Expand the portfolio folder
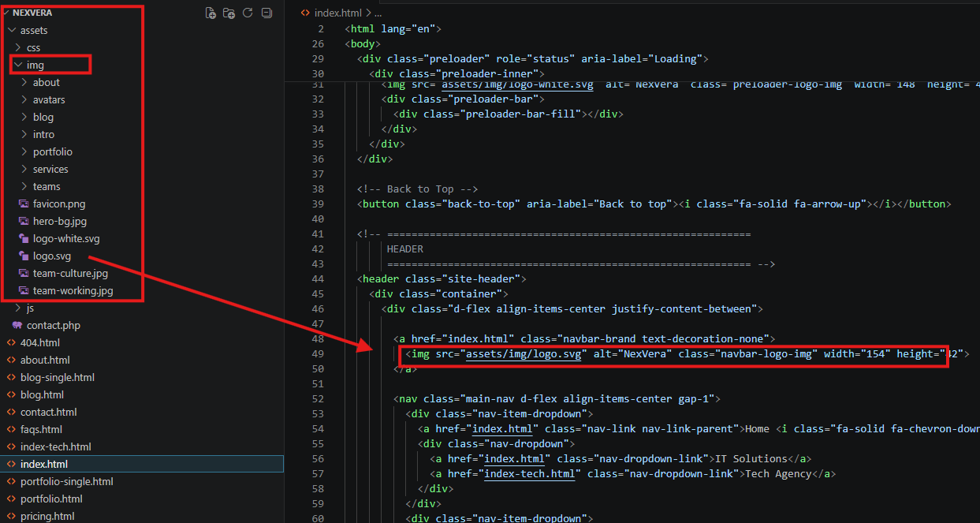This screenshot has width=980, height=523. tap(24, 151)
